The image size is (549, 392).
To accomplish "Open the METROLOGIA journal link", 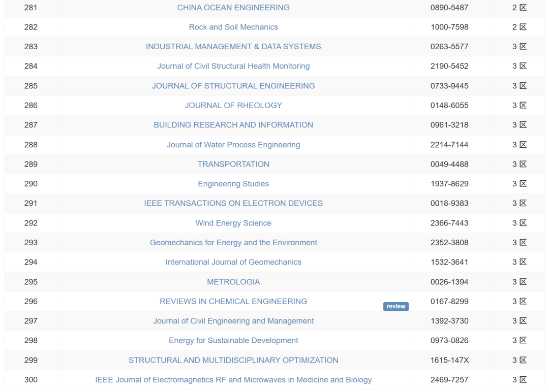I will [x=233, y=282].
